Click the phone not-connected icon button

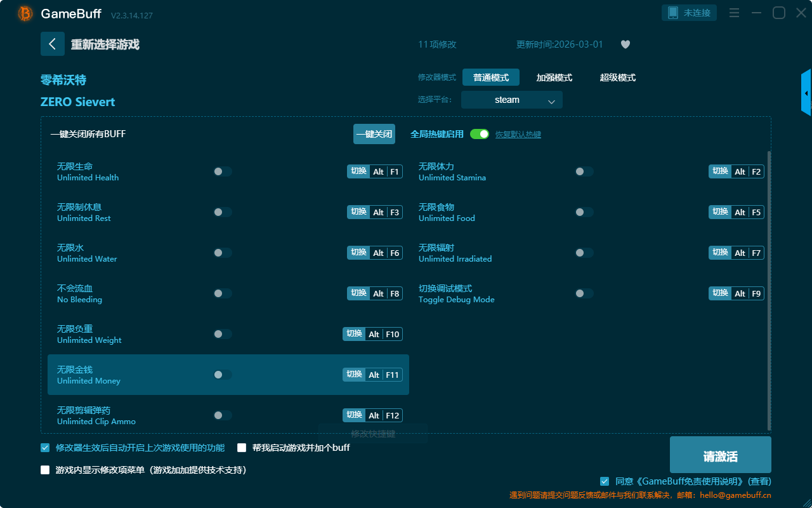689,13
